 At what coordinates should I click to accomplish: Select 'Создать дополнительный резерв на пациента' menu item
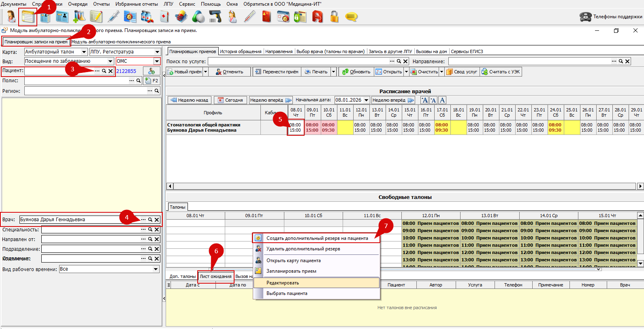(317, 238)
